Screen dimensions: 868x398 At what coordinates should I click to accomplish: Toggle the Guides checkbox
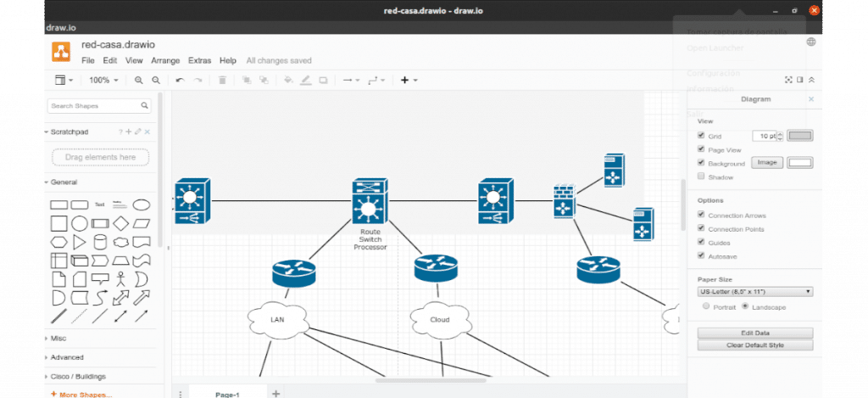coord(701,242)
